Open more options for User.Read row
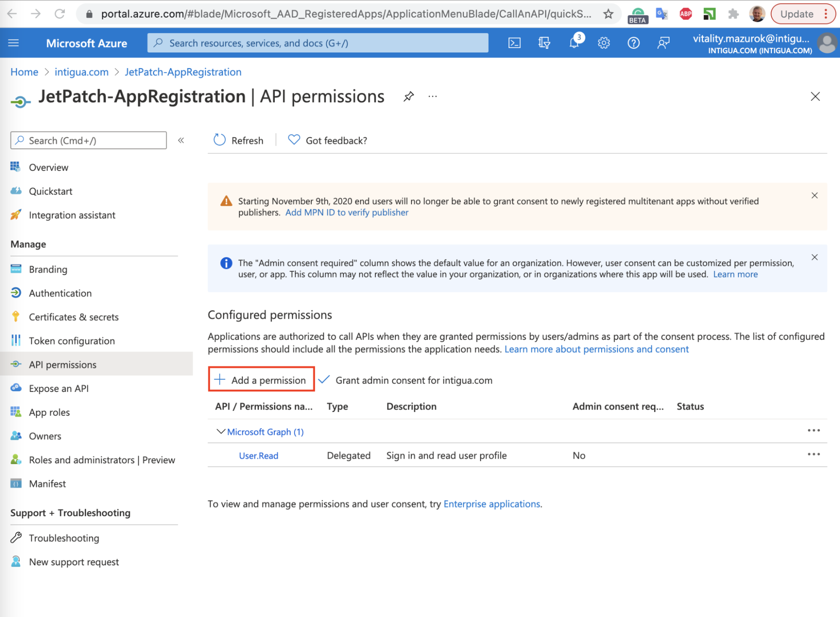The width and height of the screenshot is (840, 617). [814, 454]
